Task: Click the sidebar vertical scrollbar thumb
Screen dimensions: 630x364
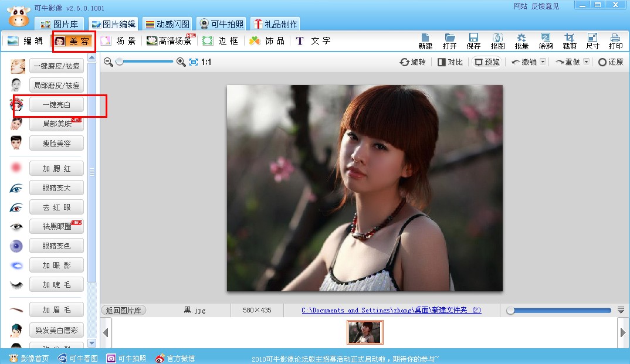Action: 92,172
